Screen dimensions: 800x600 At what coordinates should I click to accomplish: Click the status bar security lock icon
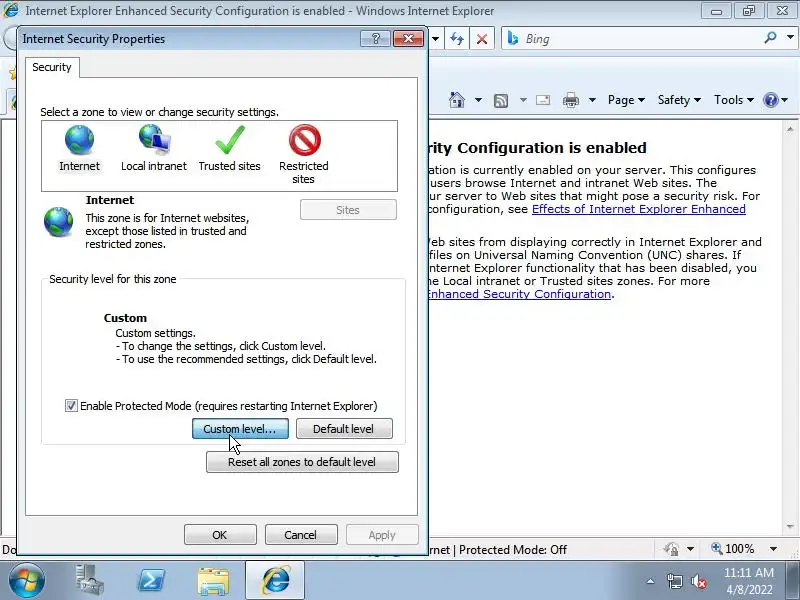pyautogui.click(x=671, y=549)
